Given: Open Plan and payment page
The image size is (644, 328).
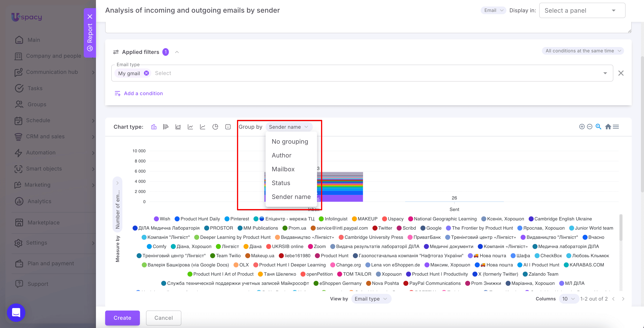Looking at the screenshot, I should click(x=51, y=263).
